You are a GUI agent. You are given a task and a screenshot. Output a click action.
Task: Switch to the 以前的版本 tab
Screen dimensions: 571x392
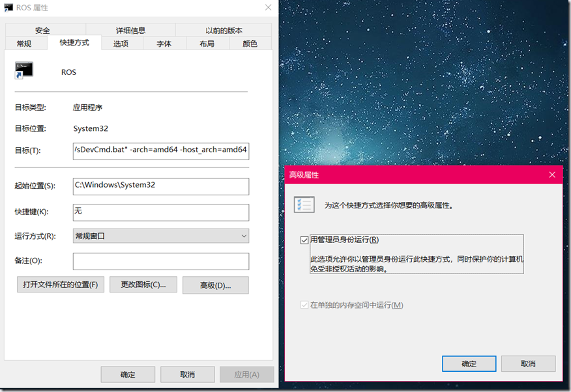click(224, 30)
